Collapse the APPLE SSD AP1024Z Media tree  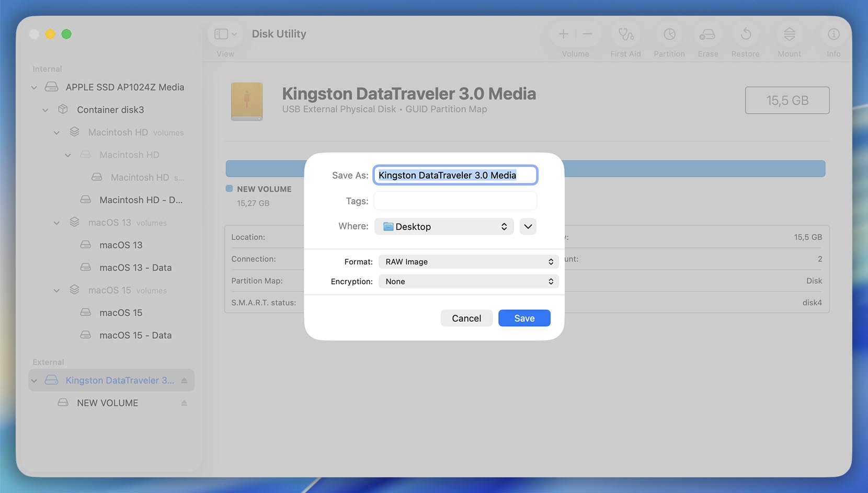click(x=34, y=87)
